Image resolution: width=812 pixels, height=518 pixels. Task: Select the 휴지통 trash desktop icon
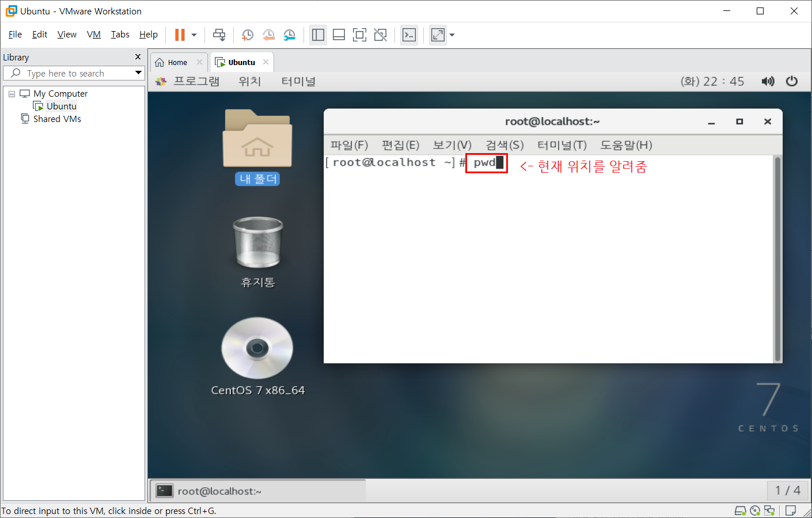[x=257, y=252]
